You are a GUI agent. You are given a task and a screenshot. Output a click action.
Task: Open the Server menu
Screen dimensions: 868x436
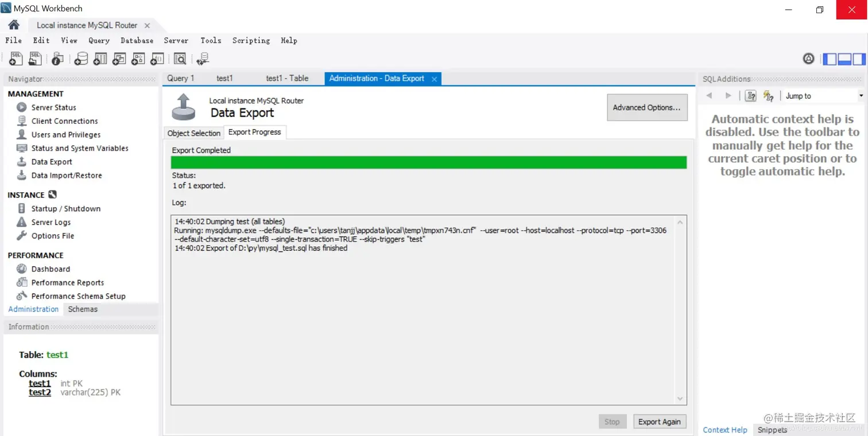[x=176, y=40]
